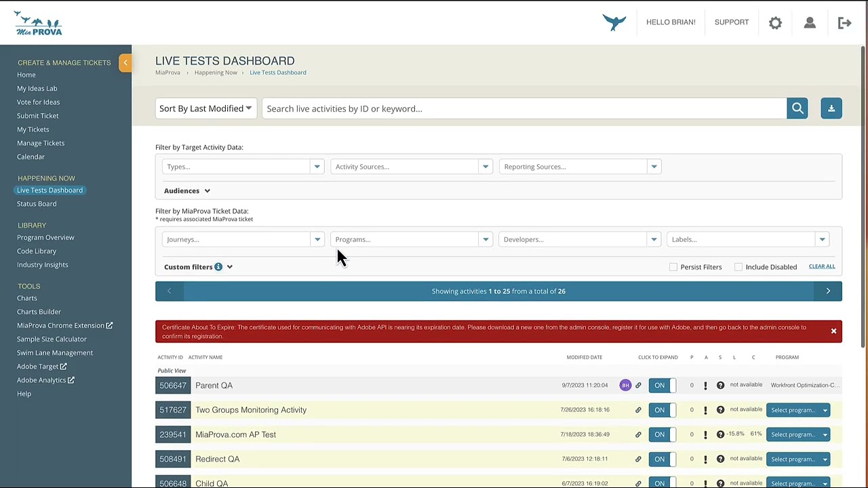Image resolution: width=868 pixels, height=488 pixels.
Task: Enable the Include Disabled checkbox
Action: click(x=738, y=267)
